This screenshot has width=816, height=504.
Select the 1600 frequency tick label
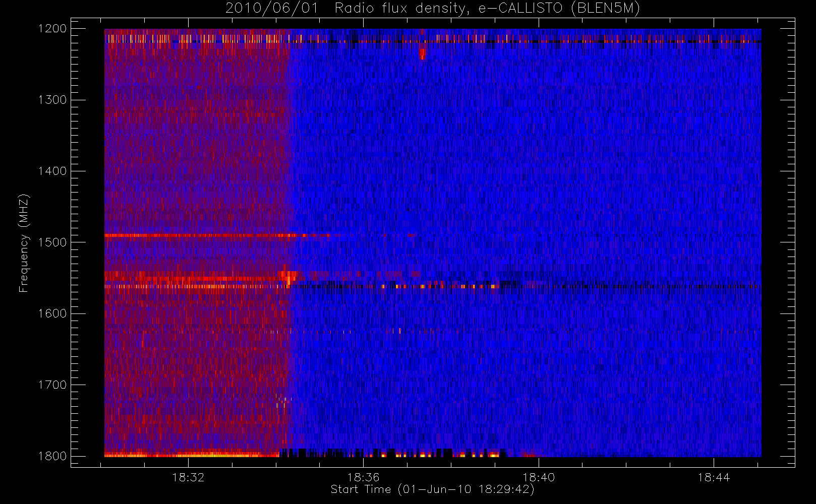click(52, 313)
